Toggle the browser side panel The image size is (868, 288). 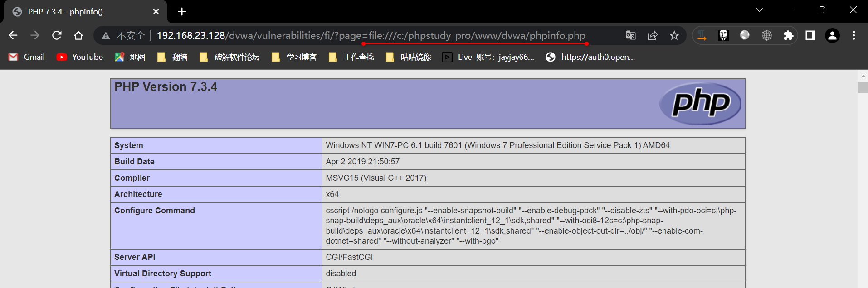coord(810,35)
